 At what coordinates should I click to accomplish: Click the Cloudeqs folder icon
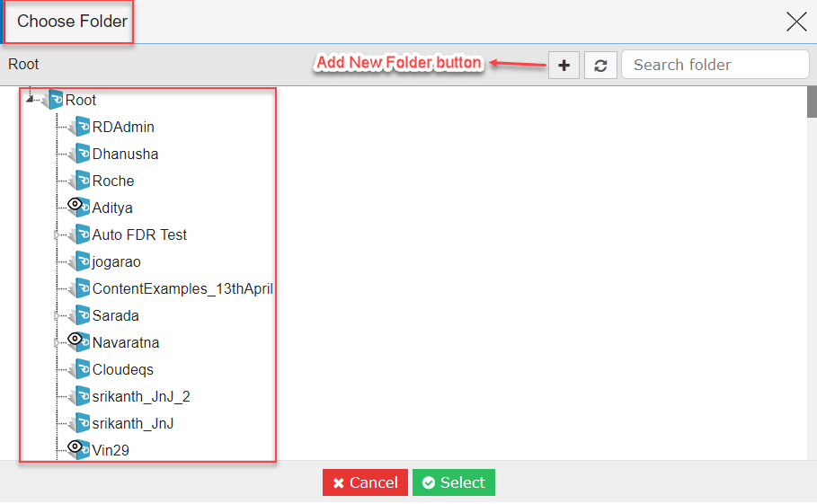[80, 369]
